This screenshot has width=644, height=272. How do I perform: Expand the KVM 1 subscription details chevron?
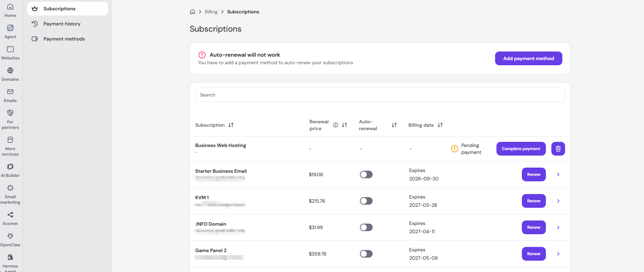point(558,201)
